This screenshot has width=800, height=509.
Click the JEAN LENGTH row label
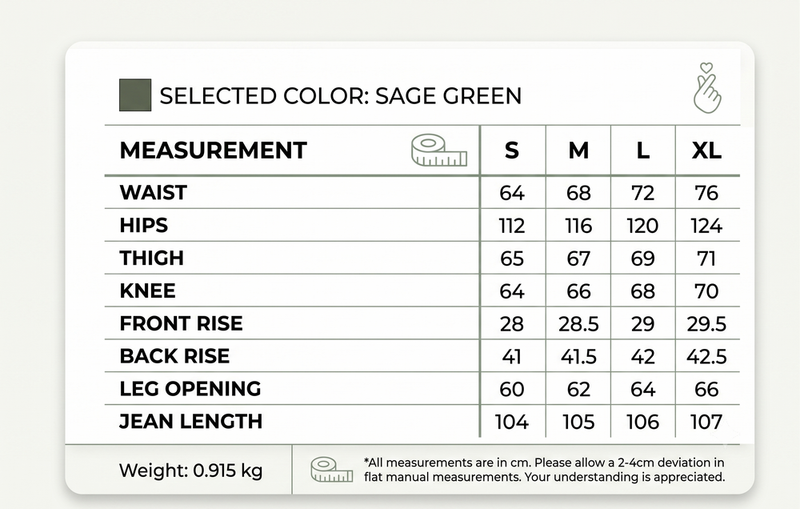click(191, 421)
